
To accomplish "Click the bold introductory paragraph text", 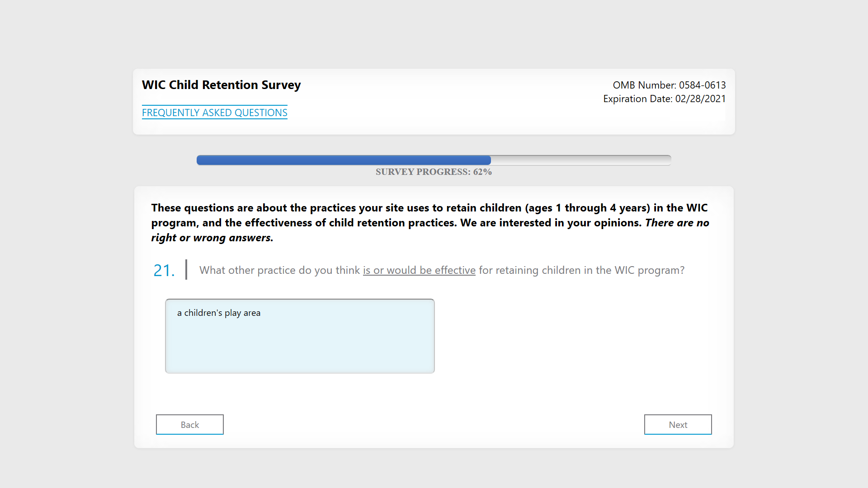I will tap(429, 216).
